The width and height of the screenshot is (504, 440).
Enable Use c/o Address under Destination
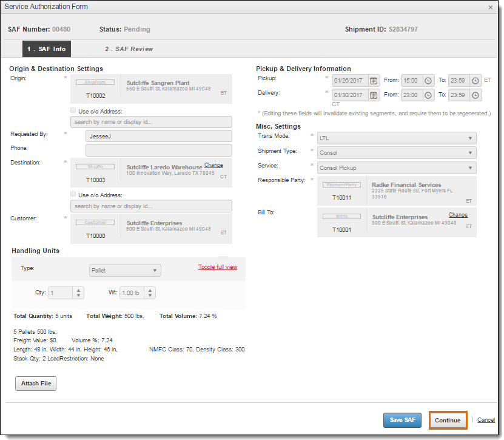(x=73, y=194)
